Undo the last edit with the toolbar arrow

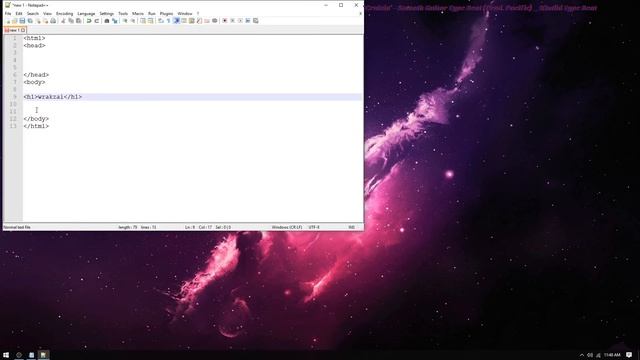89,21
